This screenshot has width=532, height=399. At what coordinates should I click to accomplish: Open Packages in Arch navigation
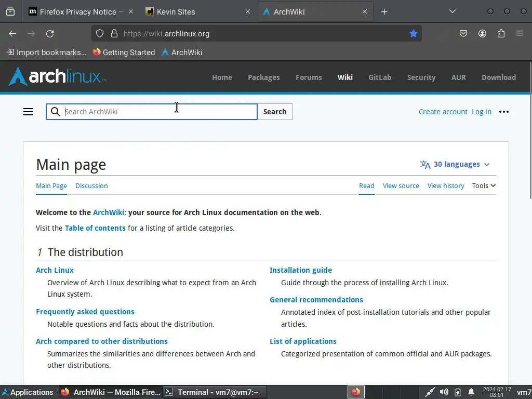tap(263, 77)
